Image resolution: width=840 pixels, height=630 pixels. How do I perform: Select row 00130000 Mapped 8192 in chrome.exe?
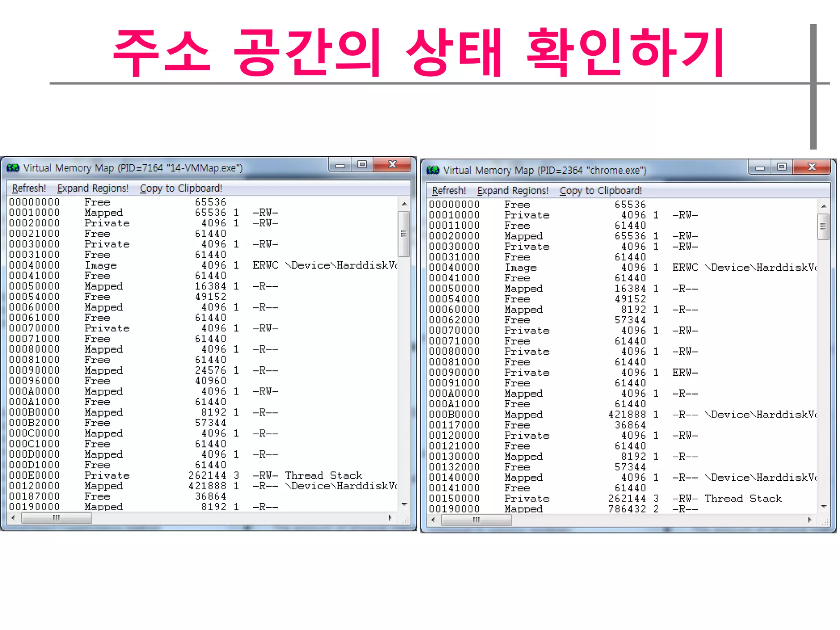[623, 457]
